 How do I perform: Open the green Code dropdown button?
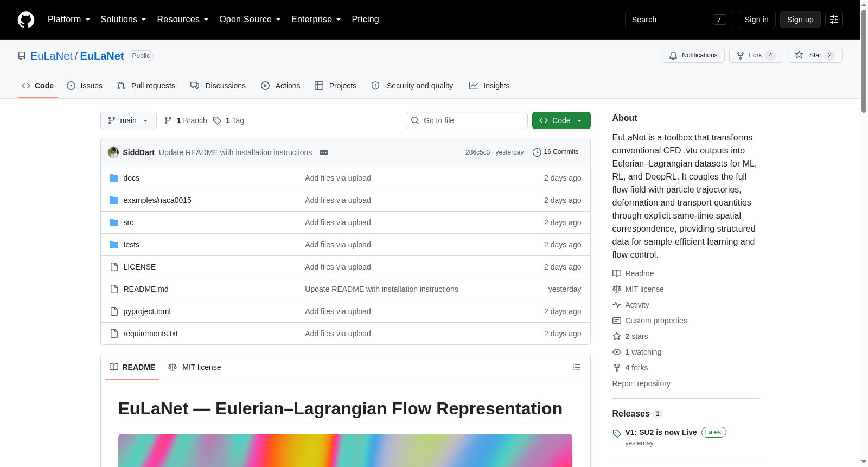(561, 120)
